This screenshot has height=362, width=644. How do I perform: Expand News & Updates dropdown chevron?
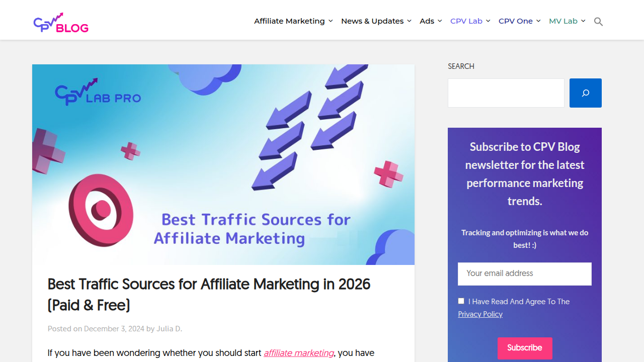pyautogui.click(x=409, y=21)
